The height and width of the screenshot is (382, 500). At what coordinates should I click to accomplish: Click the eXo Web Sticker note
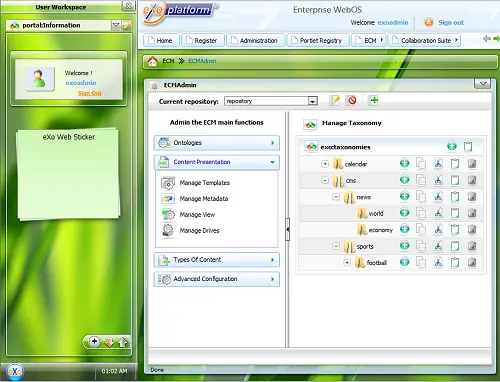click(68, 173)
